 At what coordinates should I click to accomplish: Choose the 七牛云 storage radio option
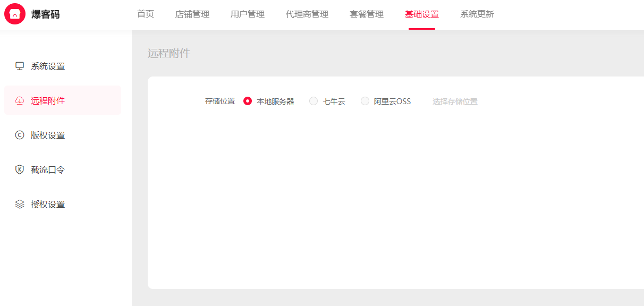313,101
